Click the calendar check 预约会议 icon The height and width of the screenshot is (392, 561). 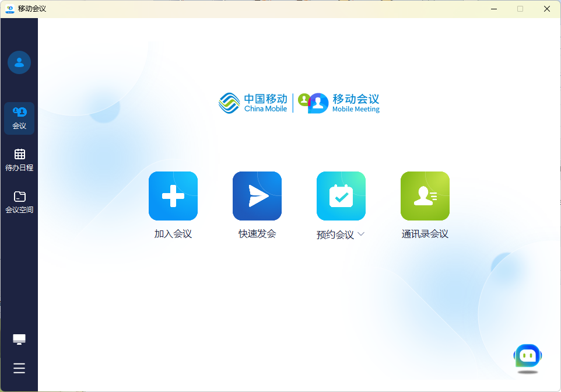click(341, 196)
